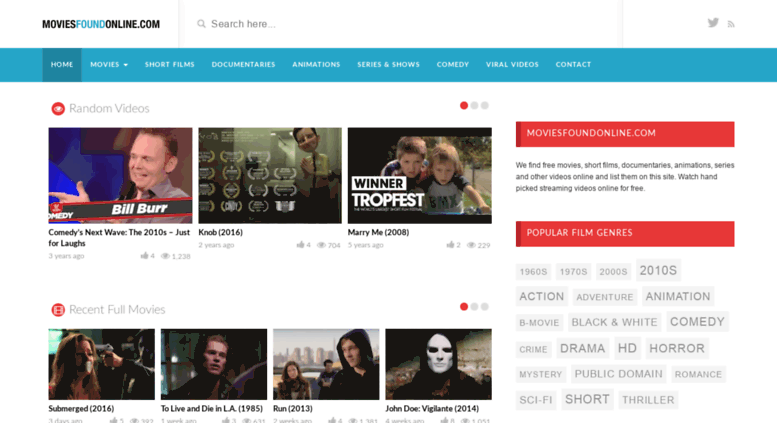Open the Bill Burr comedy video thumbnail
This screenshot has width=777, height=423.
[x=120, y=175]
